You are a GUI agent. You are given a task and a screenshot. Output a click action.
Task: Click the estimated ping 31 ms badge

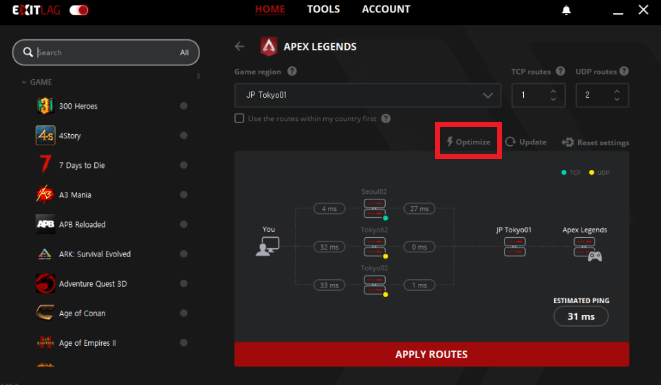pos(581,316)
